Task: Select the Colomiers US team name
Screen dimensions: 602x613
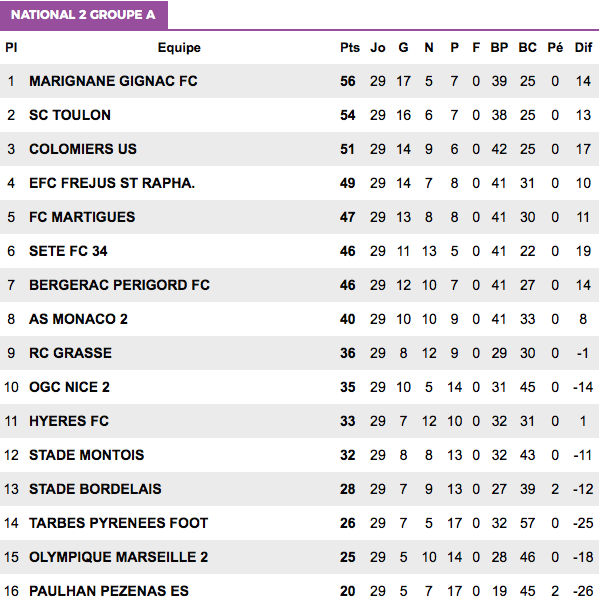Action: coord(83,149)
